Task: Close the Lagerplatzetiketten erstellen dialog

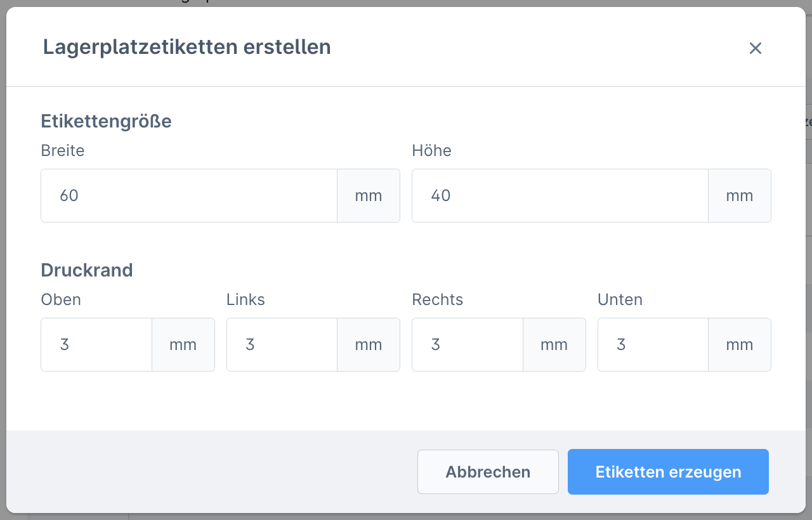Action: 755,48
